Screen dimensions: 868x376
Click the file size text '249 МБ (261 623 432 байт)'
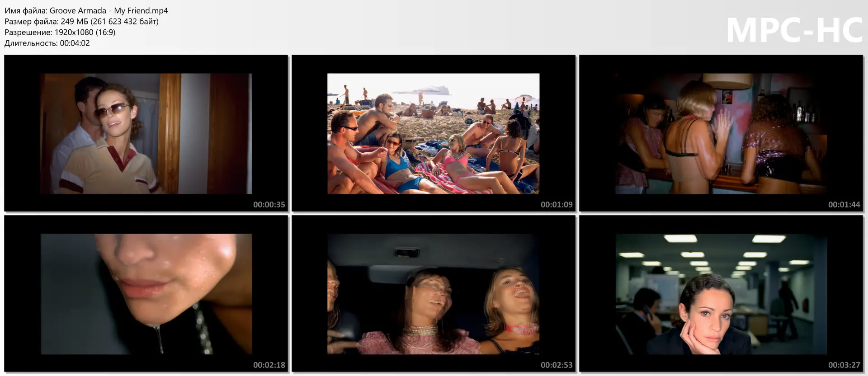[109, 21]
